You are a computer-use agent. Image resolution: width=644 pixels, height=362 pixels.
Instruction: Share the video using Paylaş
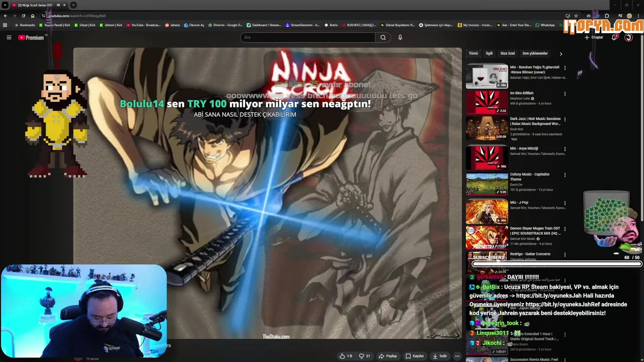click(x=387, y=356)
